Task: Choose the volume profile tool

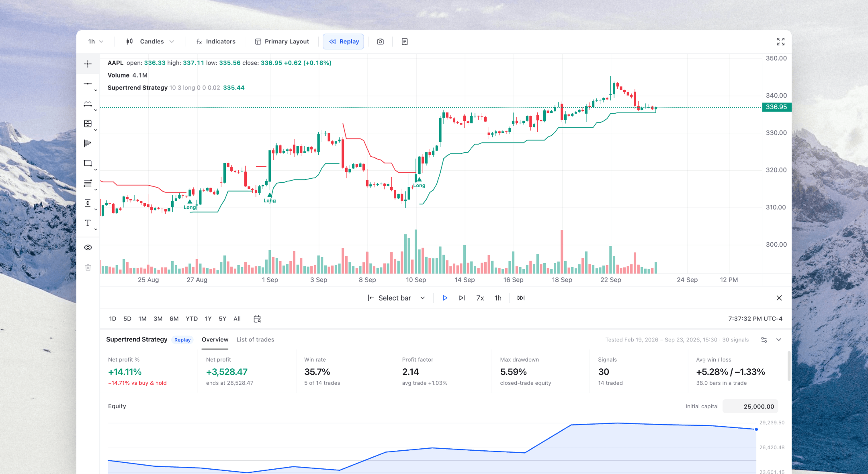Action: pos(88,143)
